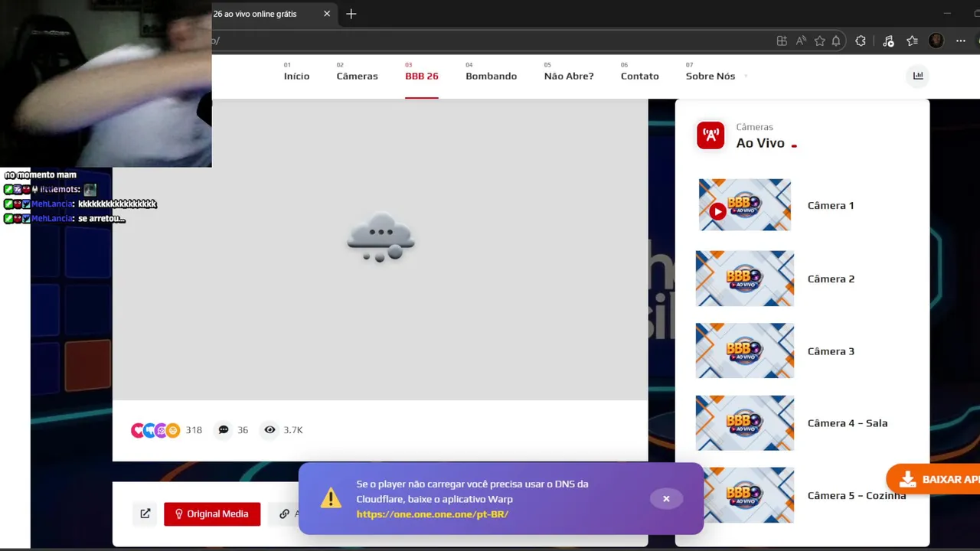Expand the Sobre Nós dropdown arrow

pyautogui.click(x=745, y=77)
